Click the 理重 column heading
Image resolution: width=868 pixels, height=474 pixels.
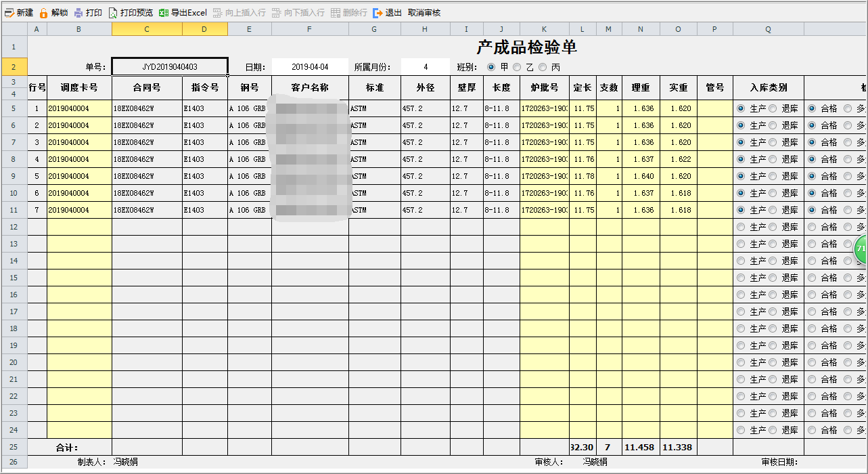(641, 88)
